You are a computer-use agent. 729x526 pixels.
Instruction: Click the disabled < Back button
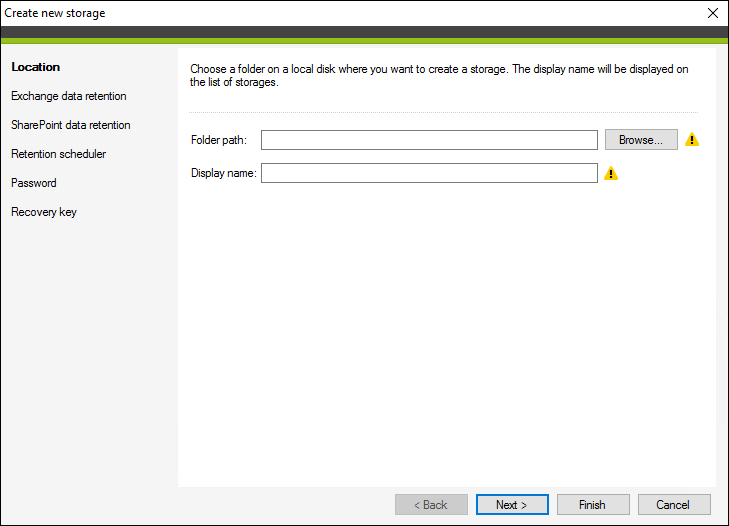[x=431, y=505]
